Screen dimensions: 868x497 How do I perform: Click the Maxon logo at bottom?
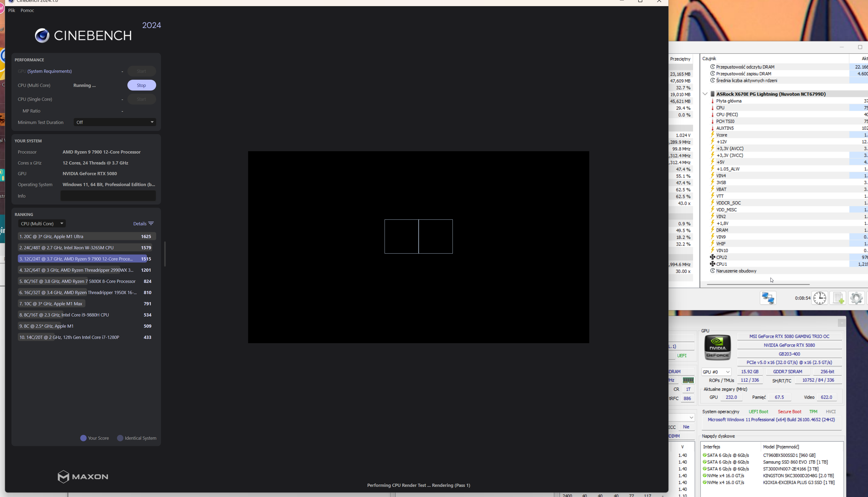[83, 476]
